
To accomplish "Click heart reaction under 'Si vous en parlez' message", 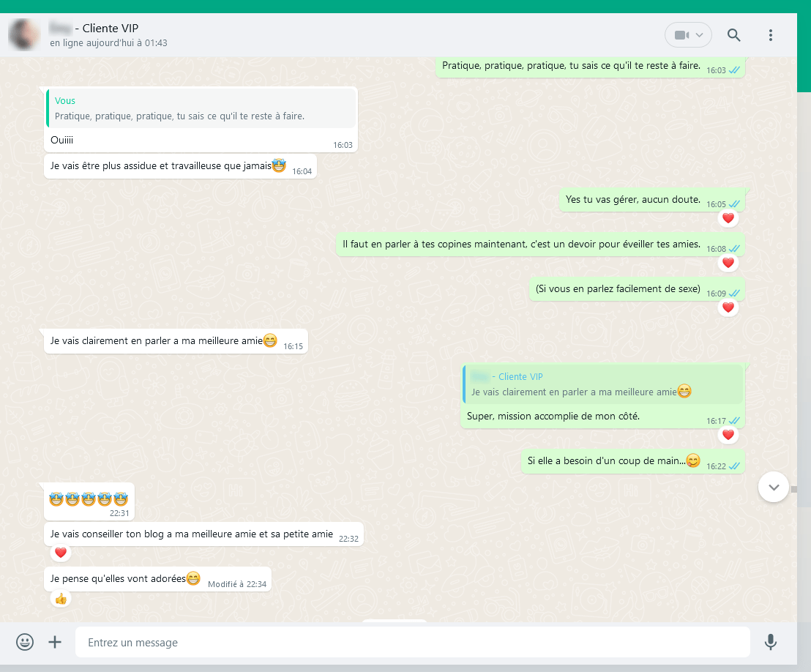I will pos(728,307).
